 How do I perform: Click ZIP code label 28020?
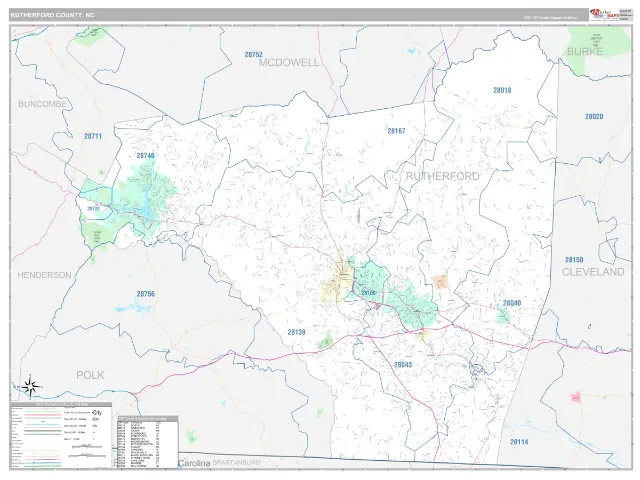[x=594, y=117]
